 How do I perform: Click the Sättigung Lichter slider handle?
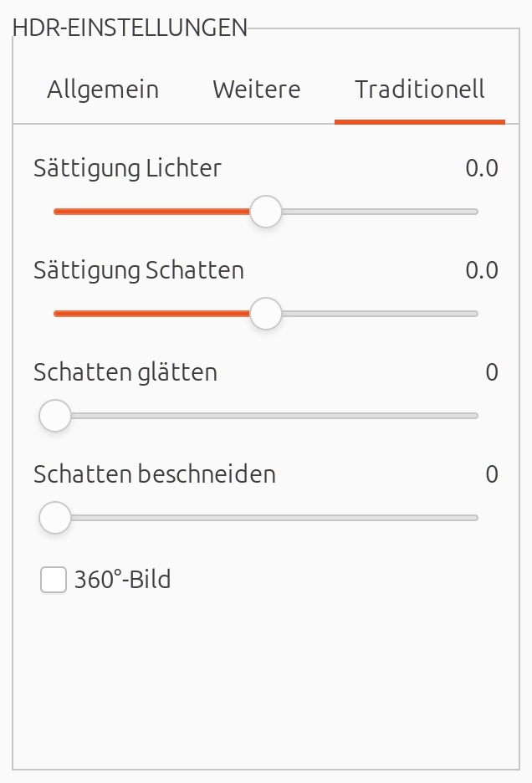(266, 212)
